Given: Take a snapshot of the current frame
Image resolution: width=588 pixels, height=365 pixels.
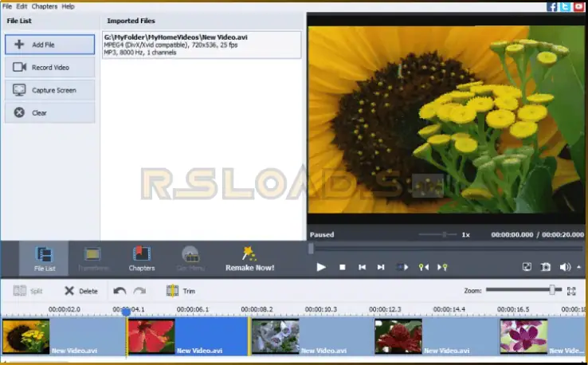Looking at the screenshot, I should click(547, 267).
